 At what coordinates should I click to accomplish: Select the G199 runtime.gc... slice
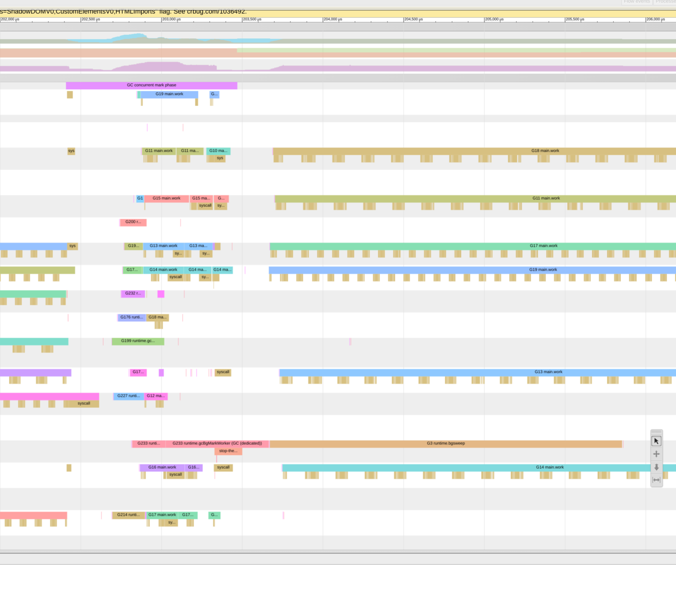[138, 341]
